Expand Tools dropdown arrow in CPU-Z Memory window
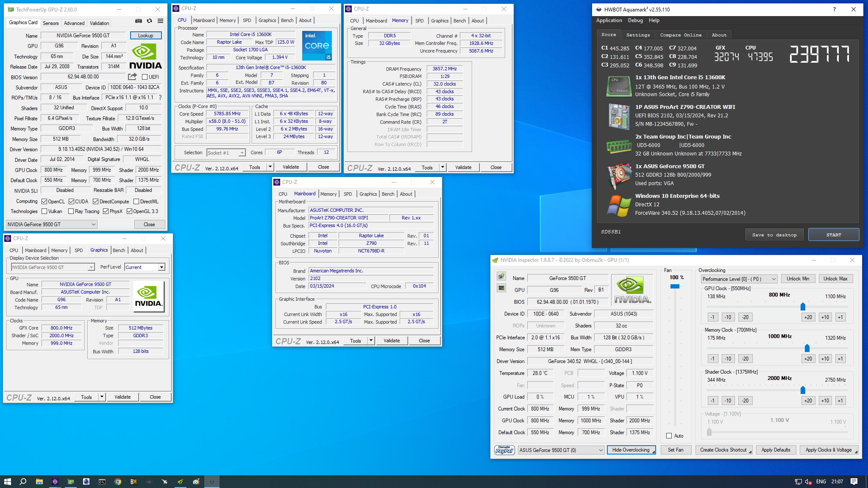Image resolution: width=868 pixels, height=488 pixels. click(x=442, y=167)
